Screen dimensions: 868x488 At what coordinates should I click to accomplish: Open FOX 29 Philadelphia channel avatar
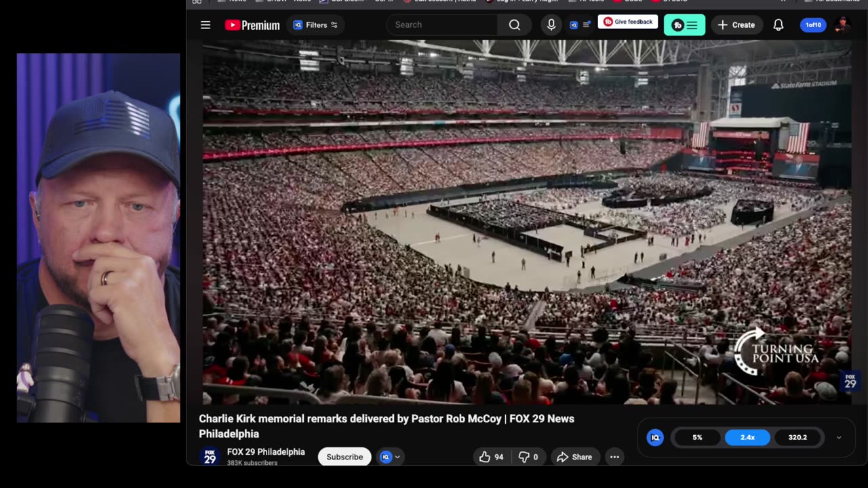[x=210, y=457]
